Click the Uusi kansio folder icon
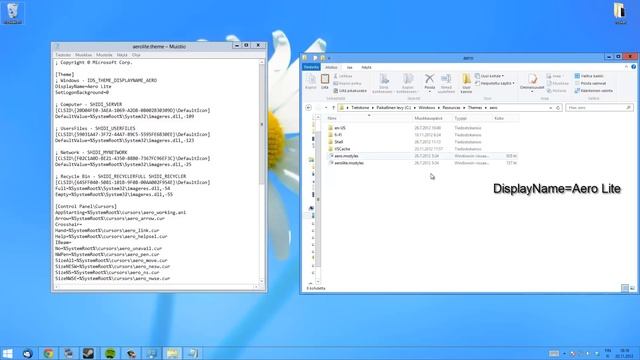Image resolution: width=640 pixels, height=360 pixels. point(466,83)
